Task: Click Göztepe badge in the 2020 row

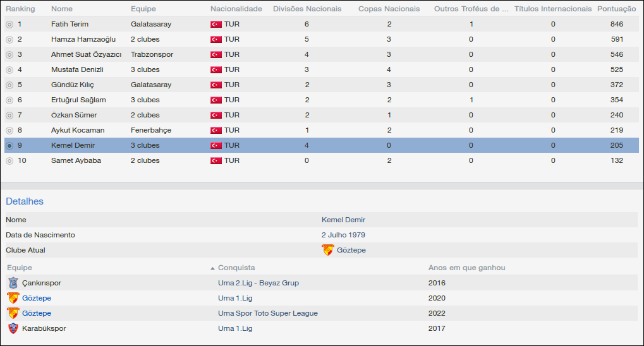Action: (13, 298)
